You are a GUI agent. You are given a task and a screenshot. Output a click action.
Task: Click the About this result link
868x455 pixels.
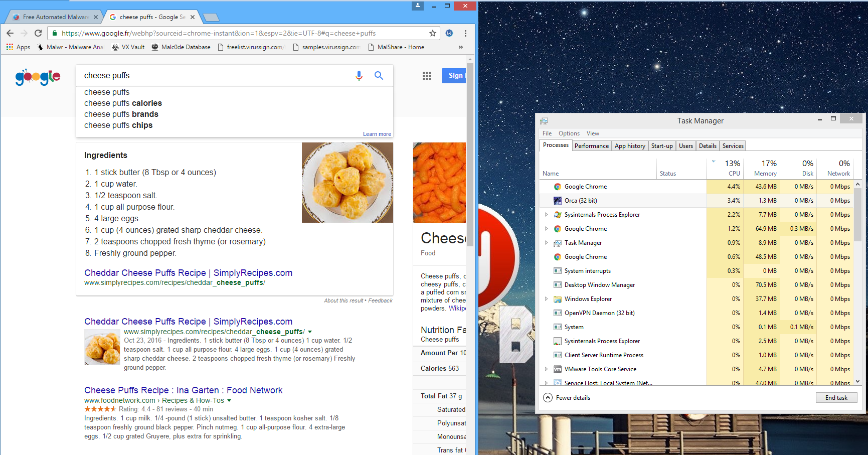coord(343,300)
